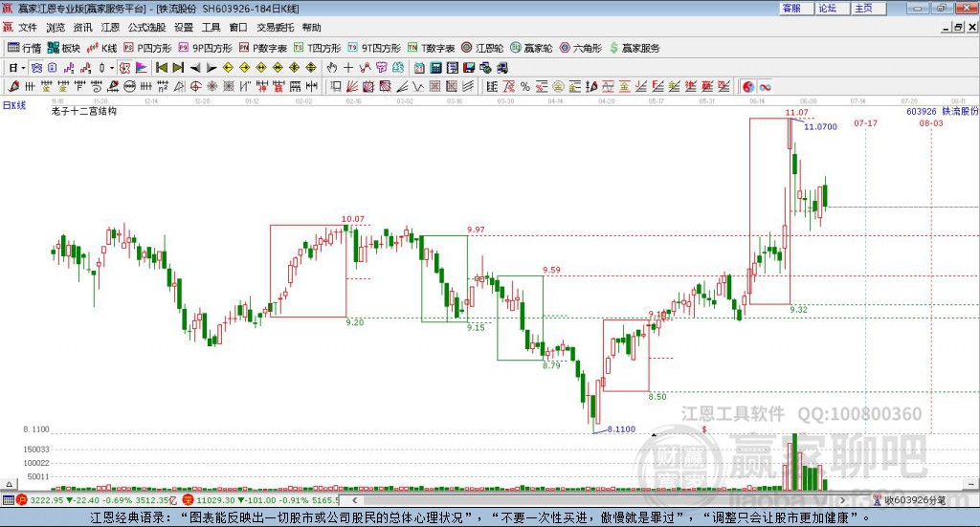Image resolution: width=980 pixels, height=527 pixels.
Task: Open the 六角形 hexagon tool
Action: [x=581, y=48]
